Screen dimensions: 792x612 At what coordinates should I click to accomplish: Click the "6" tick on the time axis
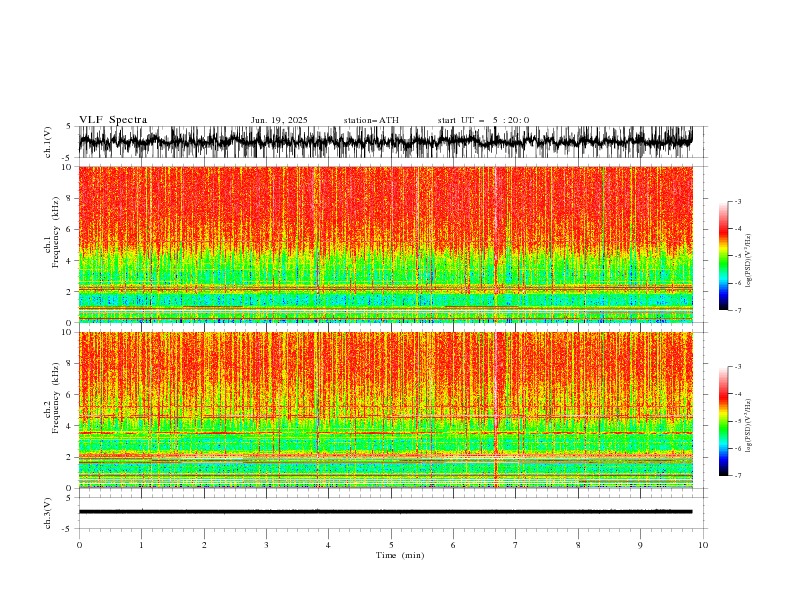(x=453, y=545)
